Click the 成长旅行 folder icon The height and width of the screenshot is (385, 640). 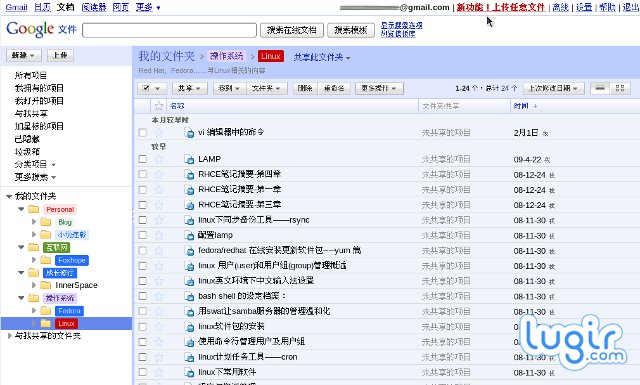pos(33,273)
